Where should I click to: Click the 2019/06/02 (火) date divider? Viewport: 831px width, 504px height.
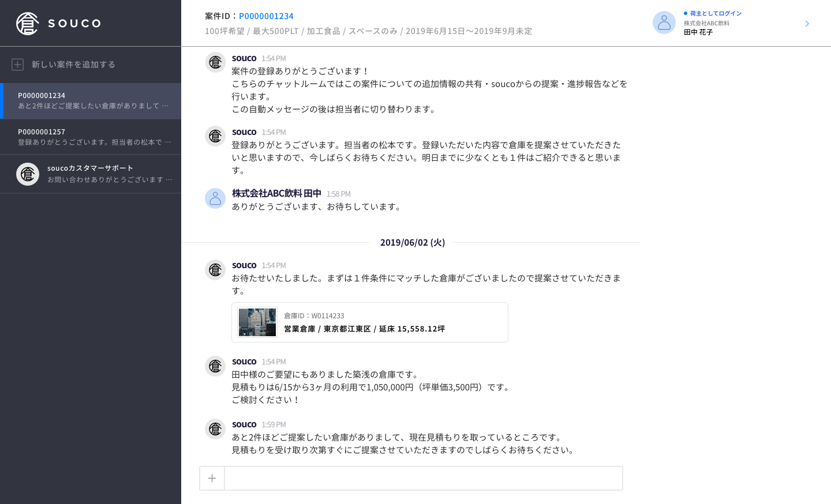(x=411, y=242)
